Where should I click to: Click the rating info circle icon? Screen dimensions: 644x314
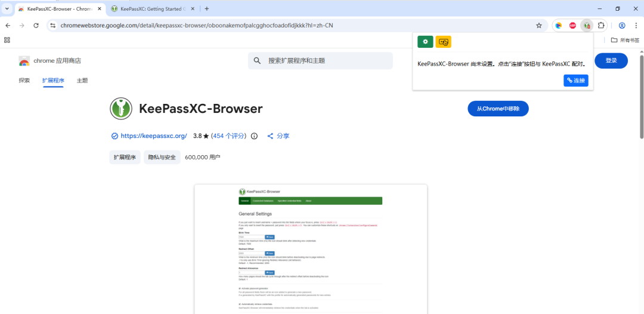click(x=254, y=136)
